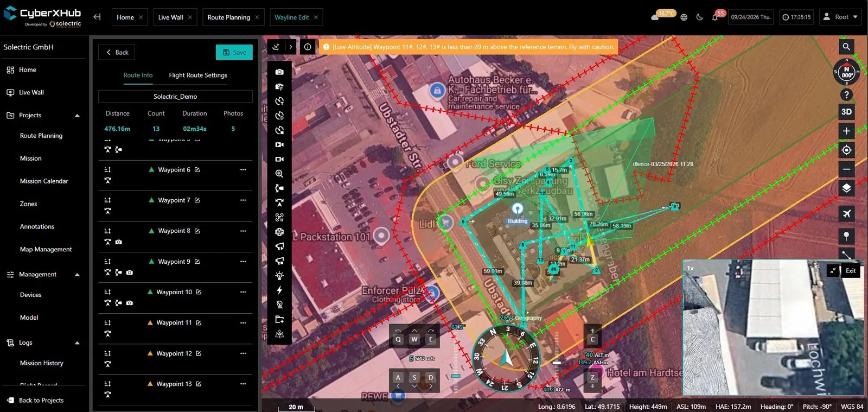Open the Route Planning tab
The height and width of the screenshot is (412, 868).
tap(229, 17)
